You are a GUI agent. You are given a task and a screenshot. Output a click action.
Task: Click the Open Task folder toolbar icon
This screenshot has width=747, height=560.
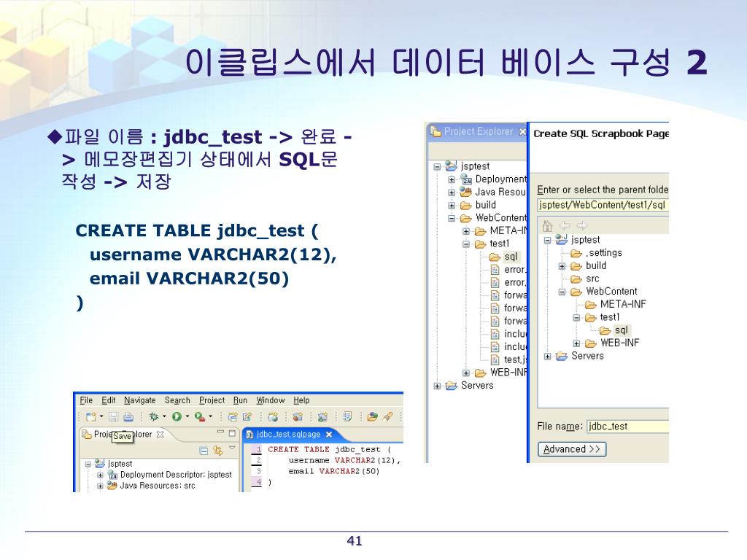(x=373, y=416)
